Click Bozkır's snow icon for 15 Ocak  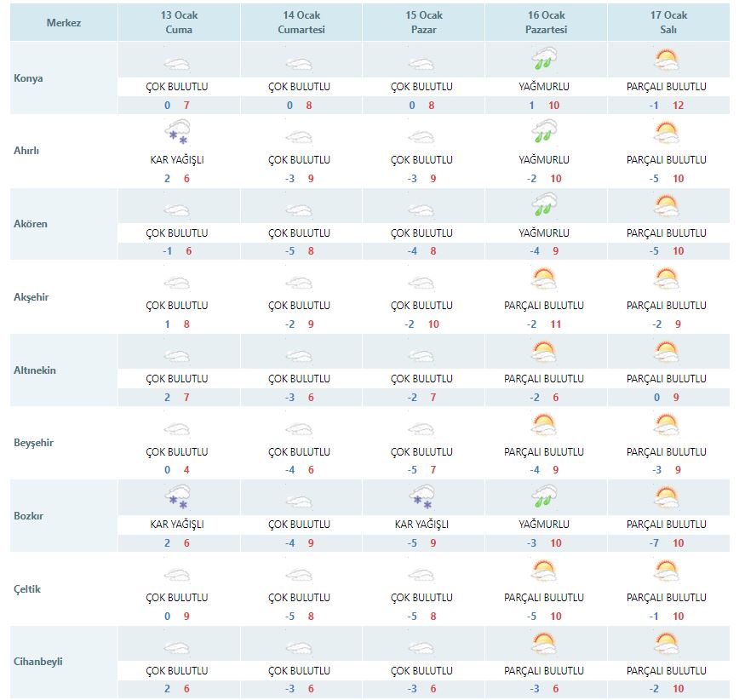(x=421, y=499)
